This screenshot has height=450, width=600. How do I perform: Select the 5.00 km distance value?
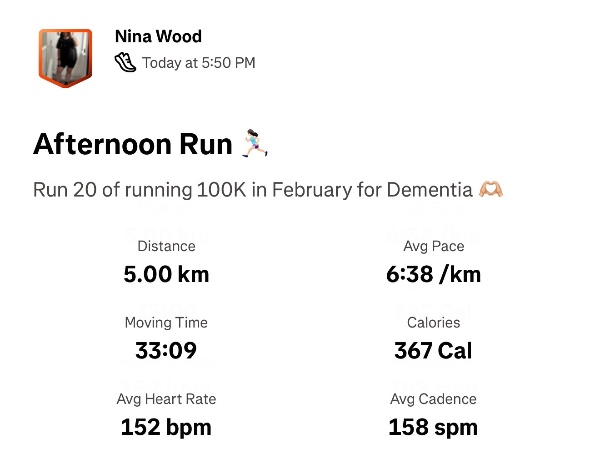click(166, 274)
